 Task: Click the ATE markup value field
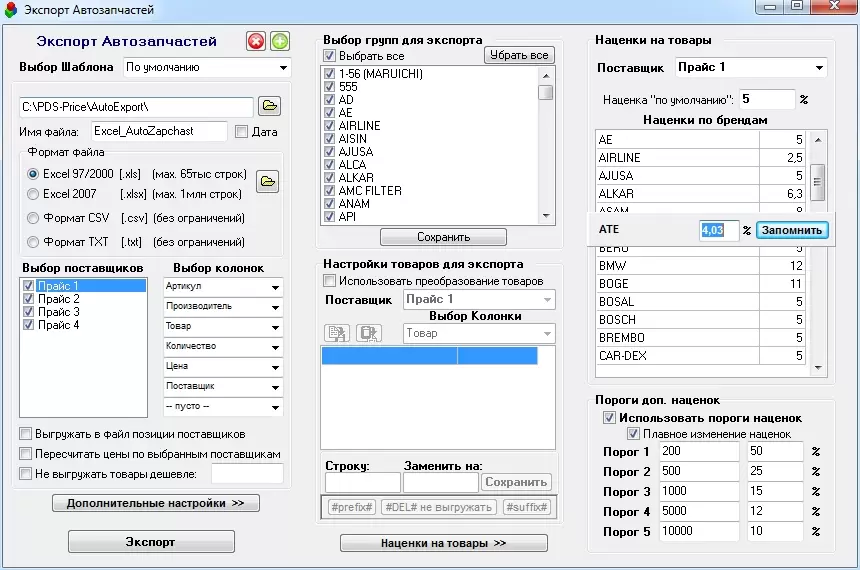pos(719,230)
